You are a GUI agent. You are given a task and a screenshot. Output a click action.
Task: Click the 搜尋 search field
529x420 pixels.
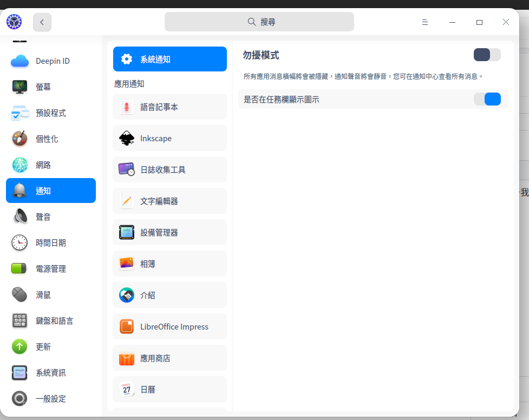pyautogui.click(x=259, y=21)
